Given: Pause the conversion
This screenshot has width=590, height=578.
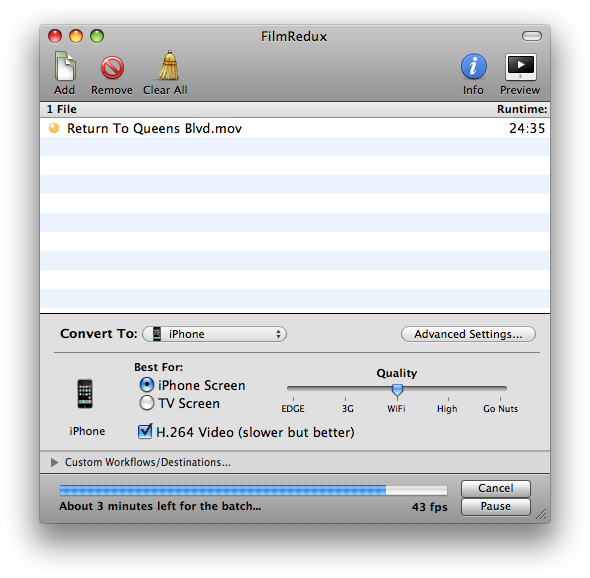Looking at the screenshot, I should point(496,507).
